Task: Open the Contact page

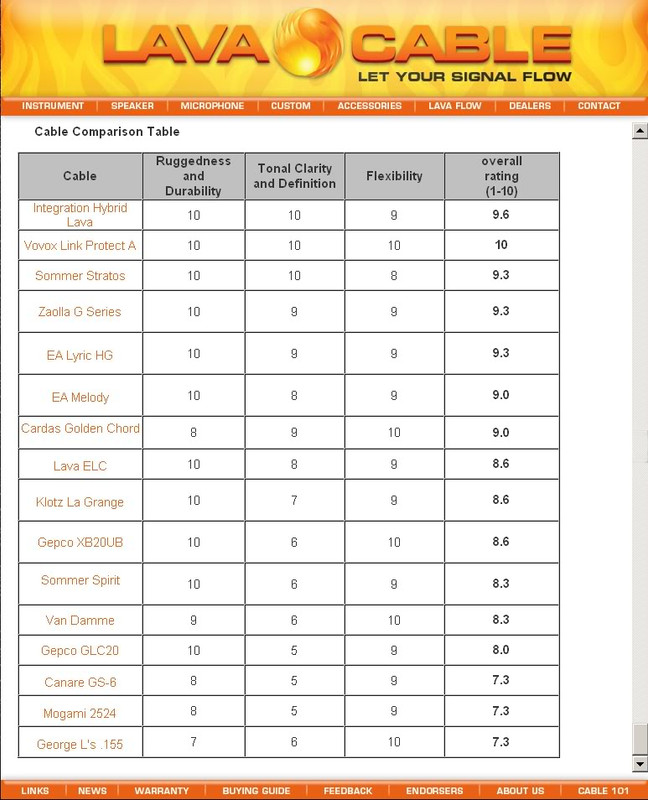Action: [x=599, y=106]
